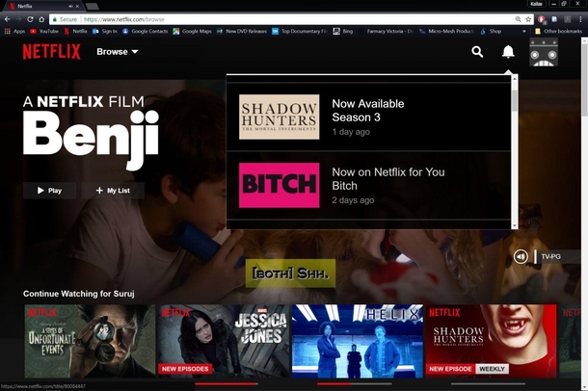Go back with browser back arrow
Viewport: 588px width, 391px height.
click(x=7, y=19)
